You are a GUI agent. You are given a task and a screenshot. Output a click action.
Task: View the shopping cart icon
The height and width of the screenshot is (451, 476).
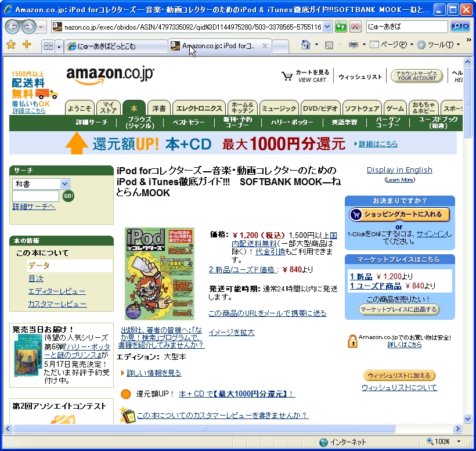pos(287,76)
